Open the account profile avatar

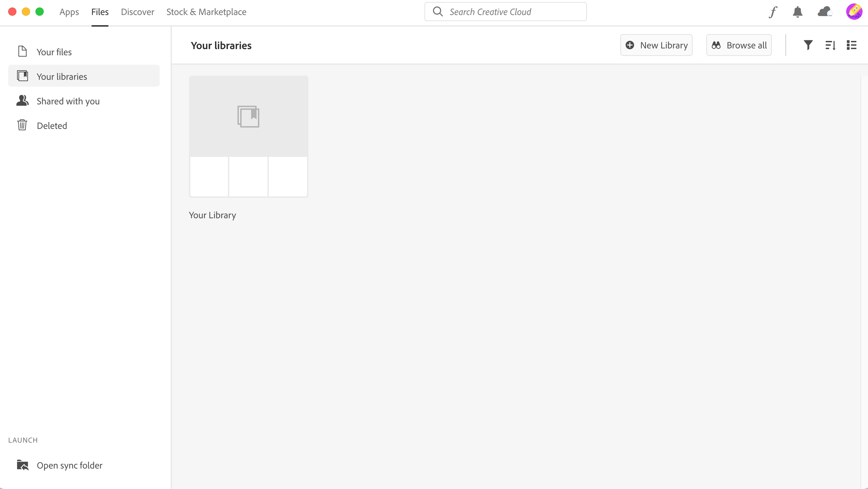click(854, 12)
